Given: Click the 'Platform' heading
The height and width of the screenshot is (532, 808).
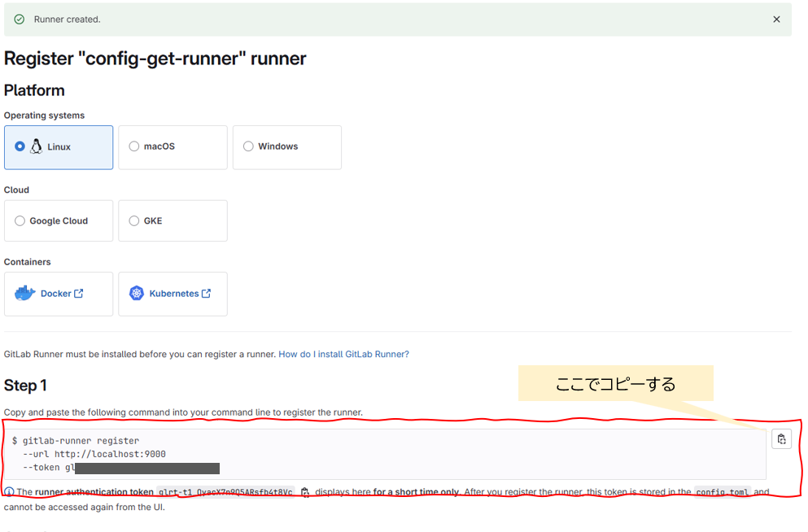Looking at the screenshot, I should [x=34, y=90].
